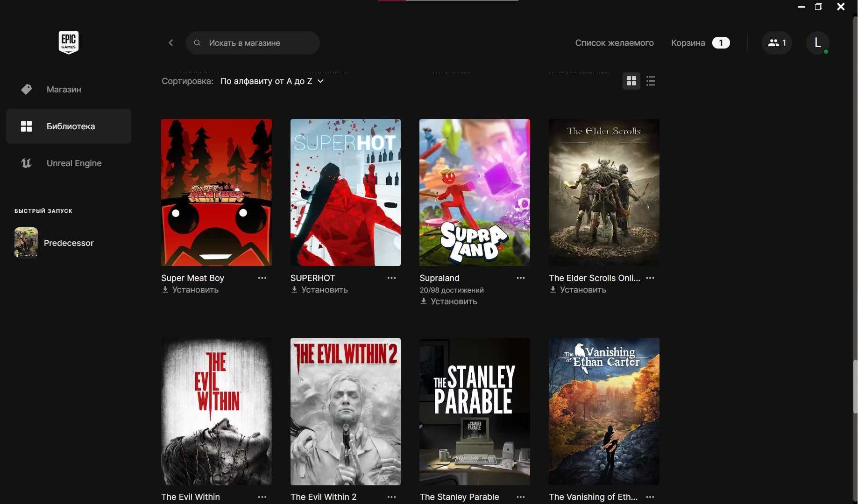Viewport: 858px width, 504px height.
Task: Open Super Meat Boy cover art
Action: pyautogui.click(x=216, y=192)
